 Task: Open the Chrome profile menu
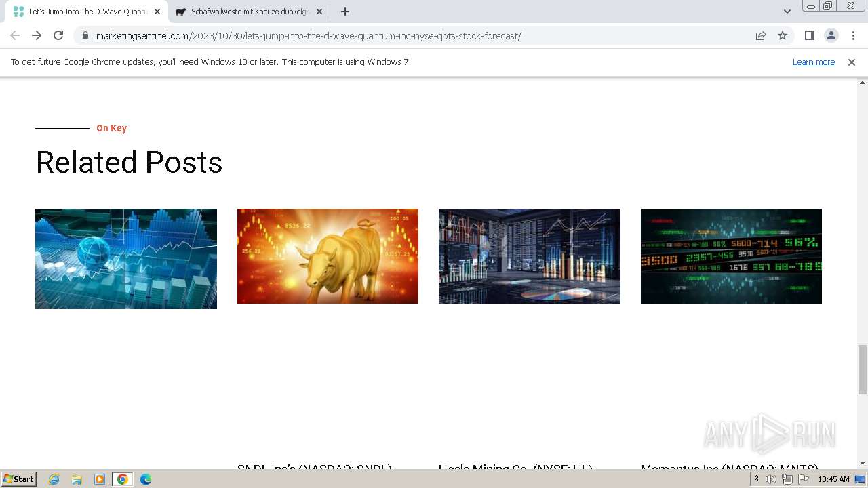click(x=831, y=35)
